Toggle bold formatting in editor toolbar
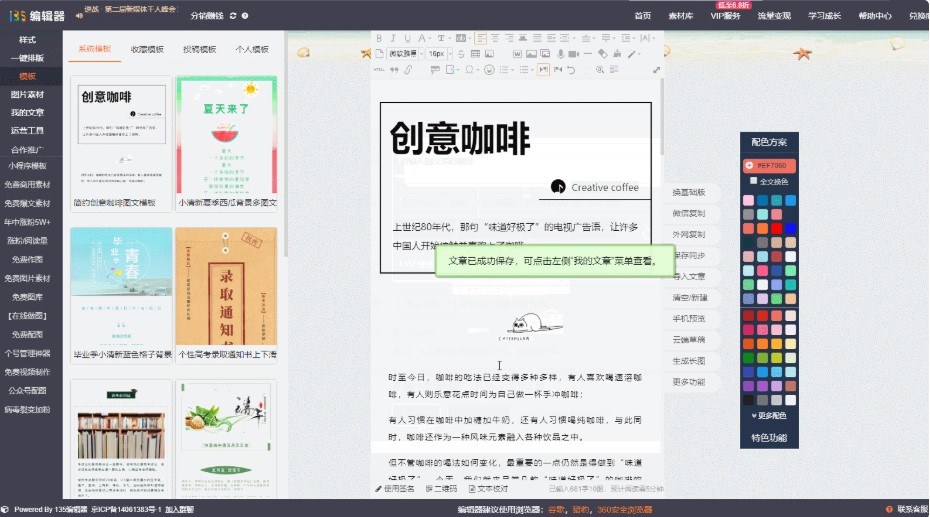Viewport: 930px width, 517px height. (379, 38)
